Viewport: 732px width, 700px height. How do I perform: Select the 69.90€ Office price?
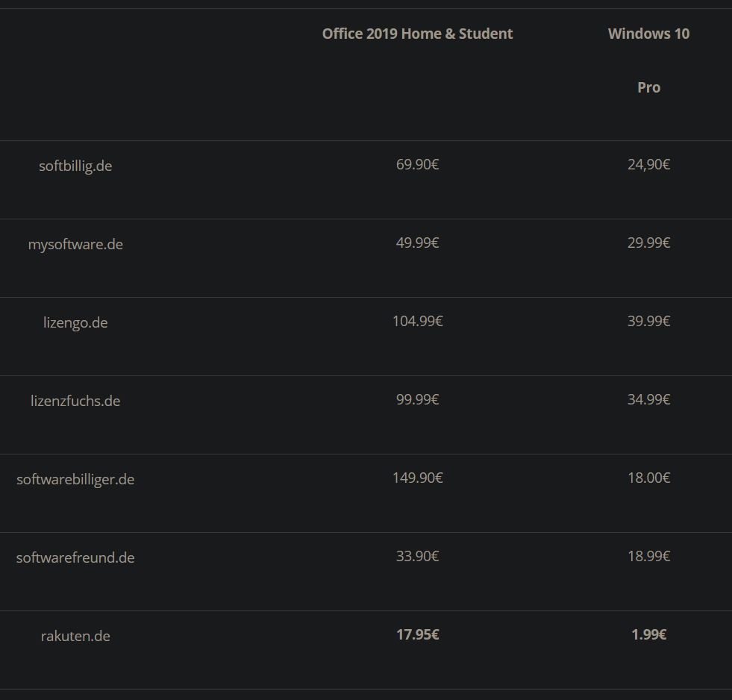coord(417,164)
